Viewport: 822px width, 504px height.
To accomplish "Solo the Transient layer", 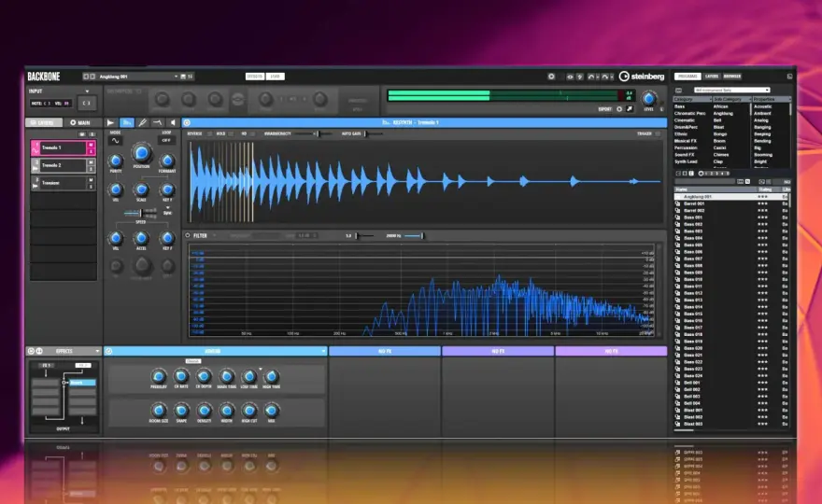I will coord(91,187).
